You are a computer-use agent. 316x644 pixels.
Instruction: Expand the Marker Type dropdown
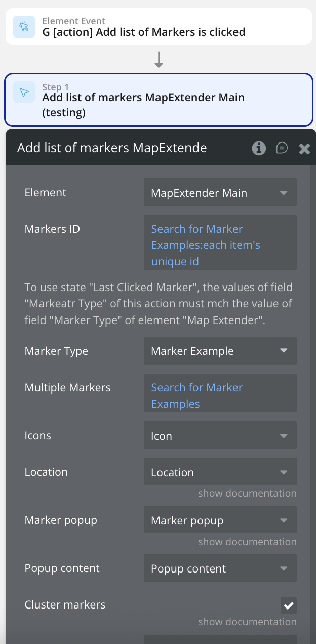point(220,351)
